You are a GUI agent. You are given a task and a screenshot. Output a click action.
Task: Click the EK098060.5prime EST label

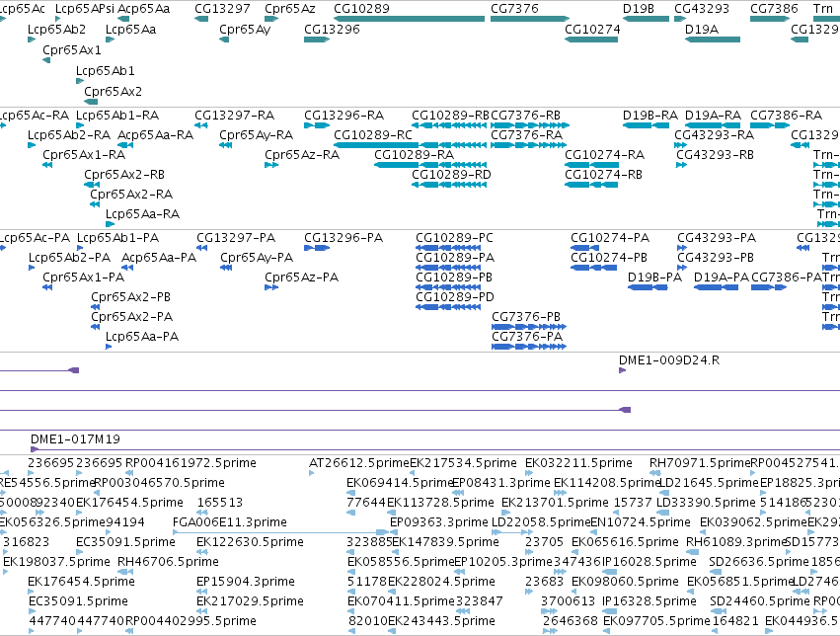coord(625,582)
